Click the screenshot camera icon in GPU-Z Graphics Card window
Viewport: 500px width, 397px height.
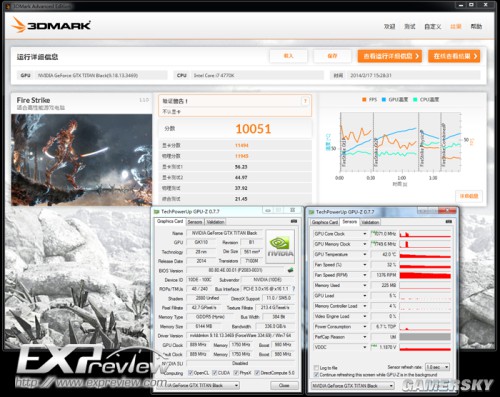click(294, 221)
